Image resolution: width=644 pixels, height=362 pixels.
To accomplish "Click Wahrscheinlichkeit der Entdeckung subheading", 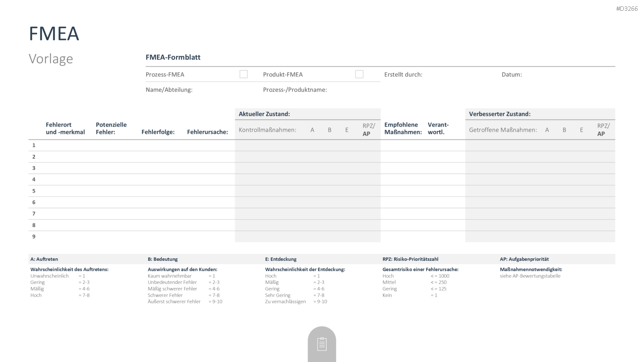I will 305,269.
